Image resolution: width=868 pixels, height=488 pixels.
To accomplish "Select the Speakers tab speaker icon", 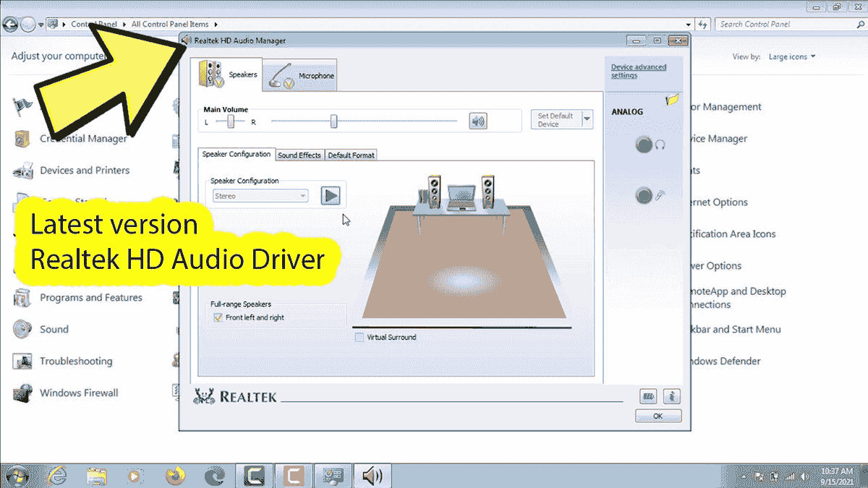I will (x=213, y=74).
